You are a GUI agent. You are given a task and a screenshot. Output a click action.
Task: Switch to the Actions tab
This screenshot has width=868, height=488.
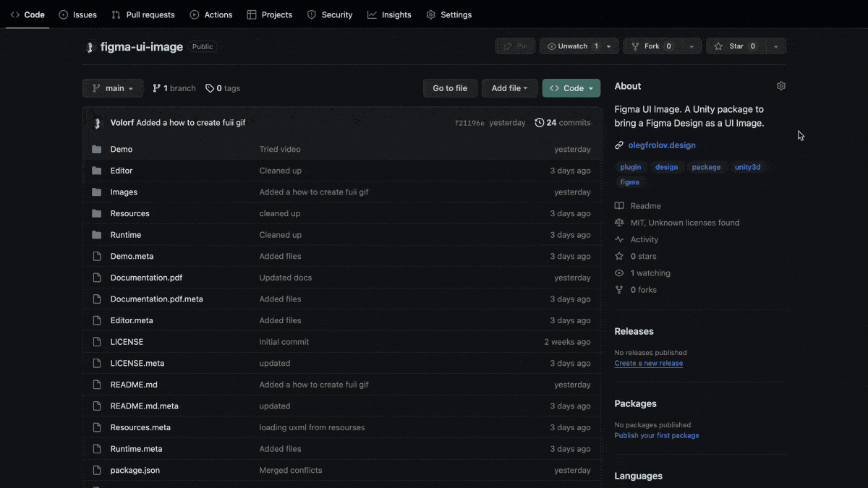(211, 14)
